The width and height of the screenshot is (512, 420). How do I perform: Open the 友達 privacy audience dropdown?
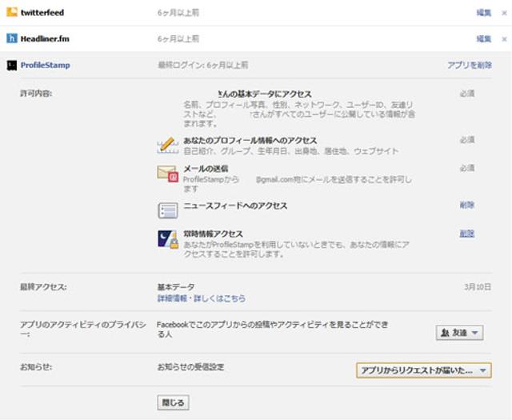pyautogui.click(x=459, y=333)
